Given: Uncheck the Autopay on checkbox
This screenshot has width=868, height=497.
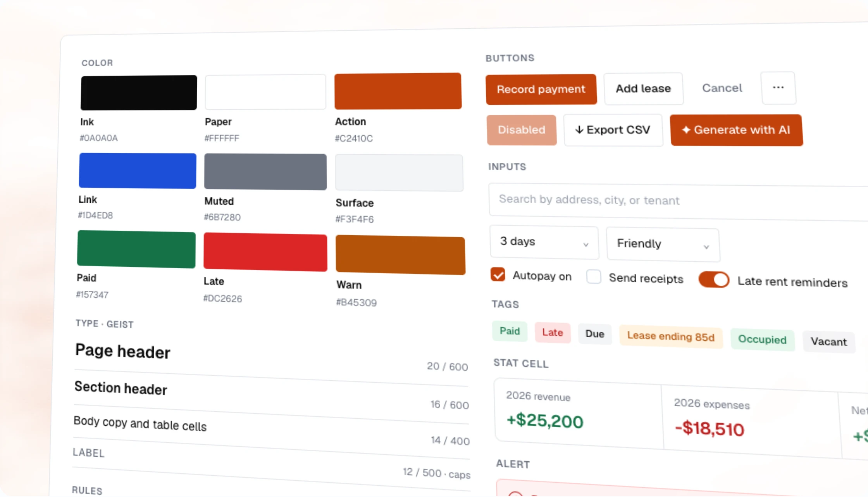Looking at the screenshot, I should [498, 274].
